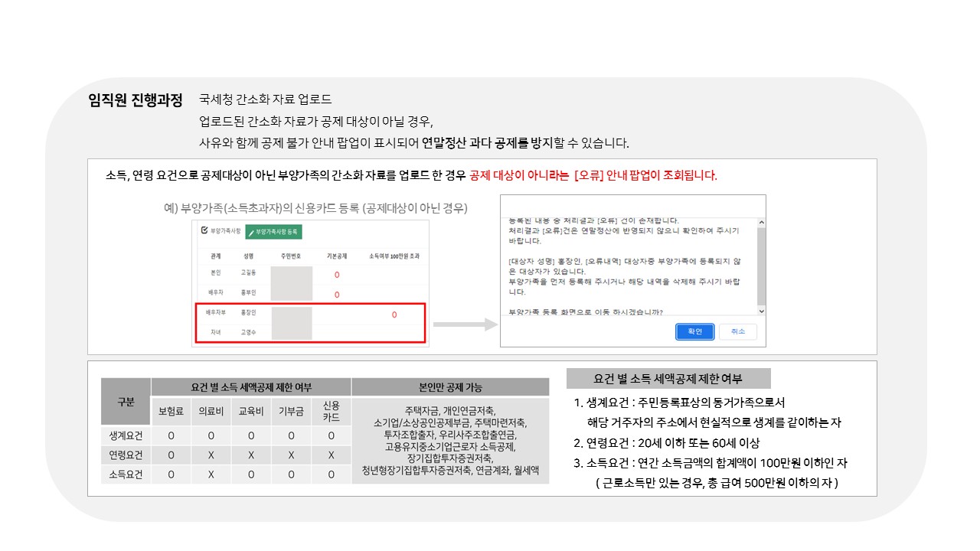Click the scroll-up arrow in the error popup
This screenshot has height=551, width=980.
point(760,223)
